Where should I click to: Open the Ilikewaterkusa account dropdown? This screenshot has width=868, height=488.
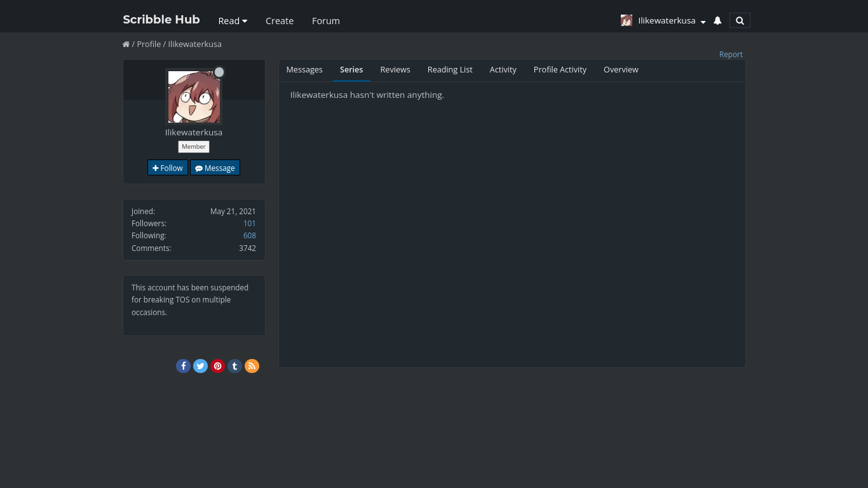click(671, 20)
